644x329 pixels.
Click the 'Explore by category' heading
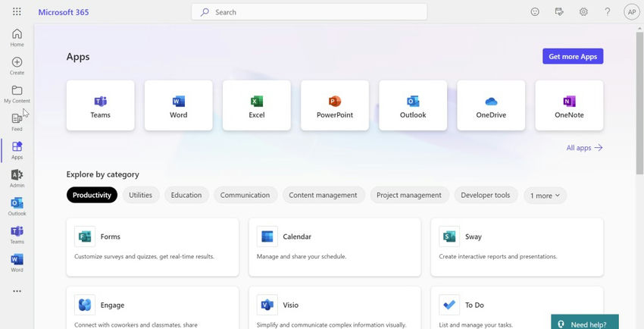coord(103,174)
